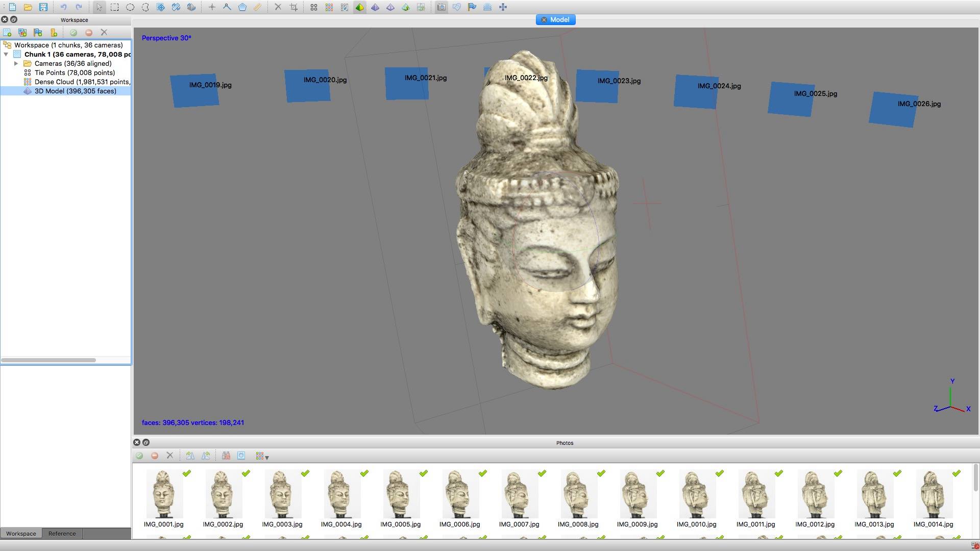Click the Reset View icon
980x551 pixels.
click(x=503, y=7)
